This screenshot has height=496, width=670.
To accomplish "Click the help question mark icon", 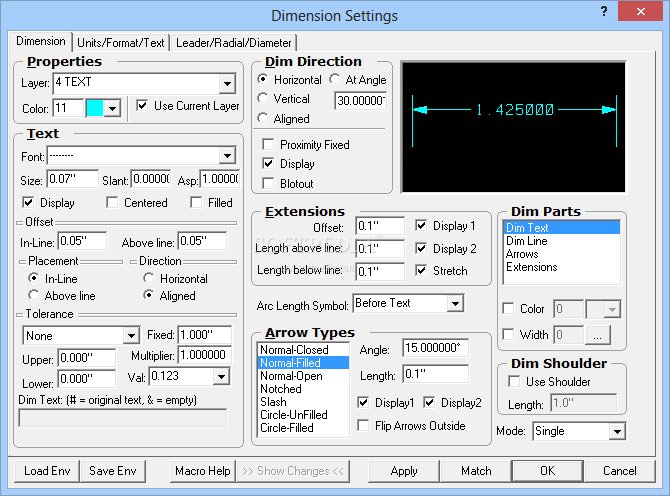I will tap(603, 11).
